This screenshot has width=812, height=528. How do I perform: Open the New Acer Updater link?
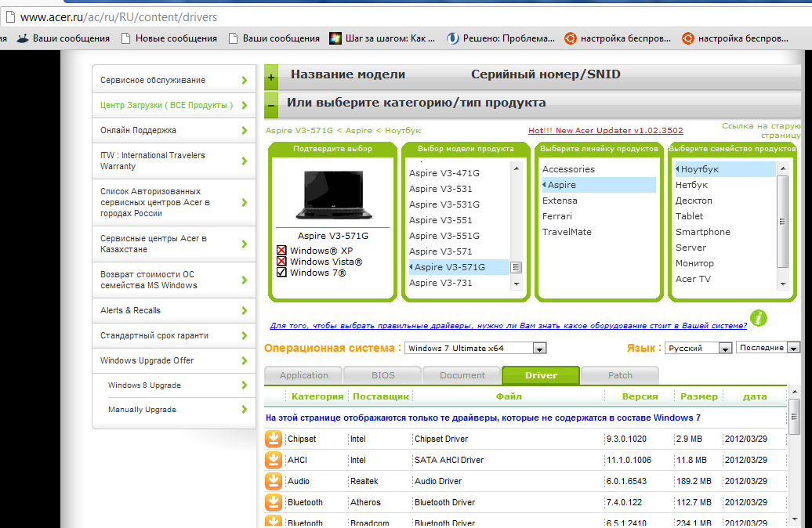pyautogui.click(x=605, y=131)
